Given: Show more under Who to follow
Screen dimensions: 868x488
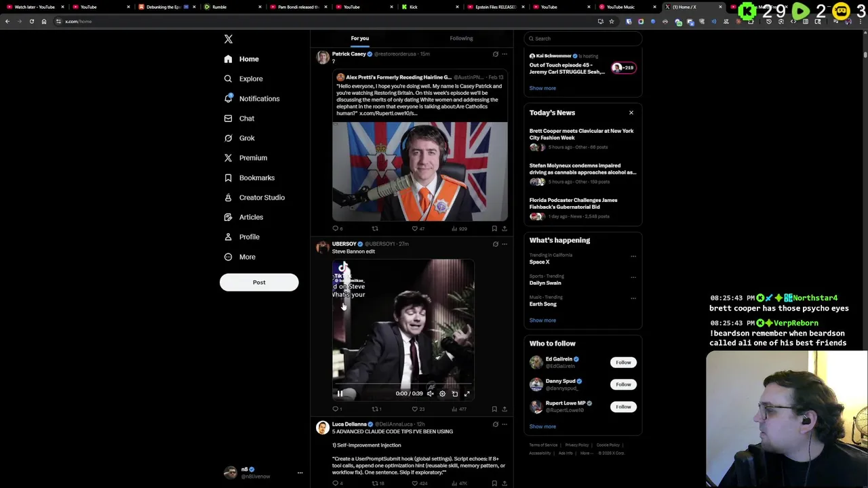Looking at the screenshot, I should pyautogui.click(x=542, y=427).
